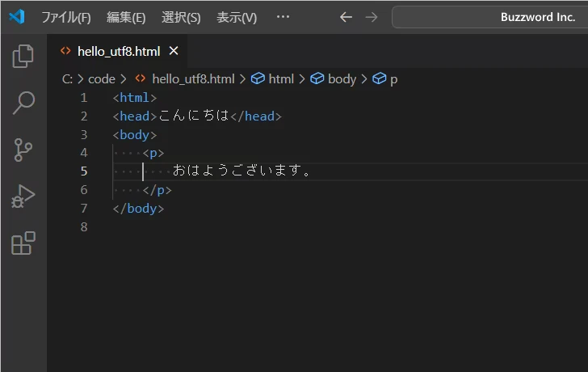Click the こんにちは text on line 2
The image size is (588, 372).
(194, 116)
